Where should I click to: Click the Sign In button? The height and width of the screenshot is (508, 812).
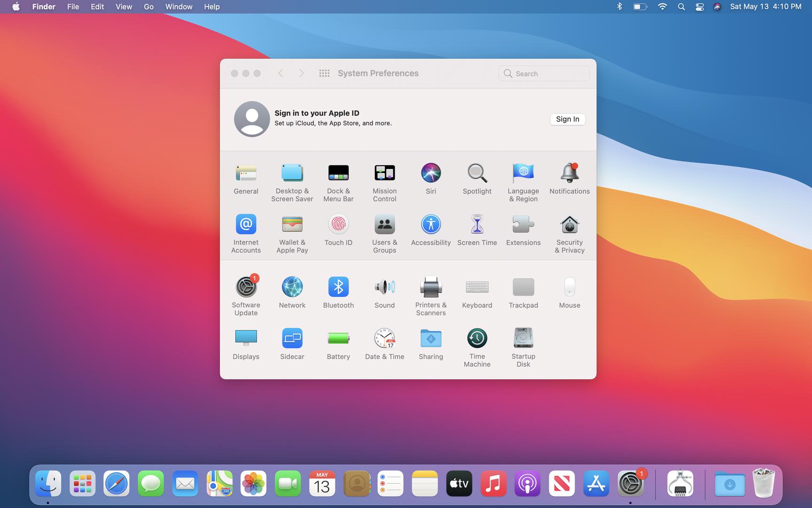coord(567,119)
